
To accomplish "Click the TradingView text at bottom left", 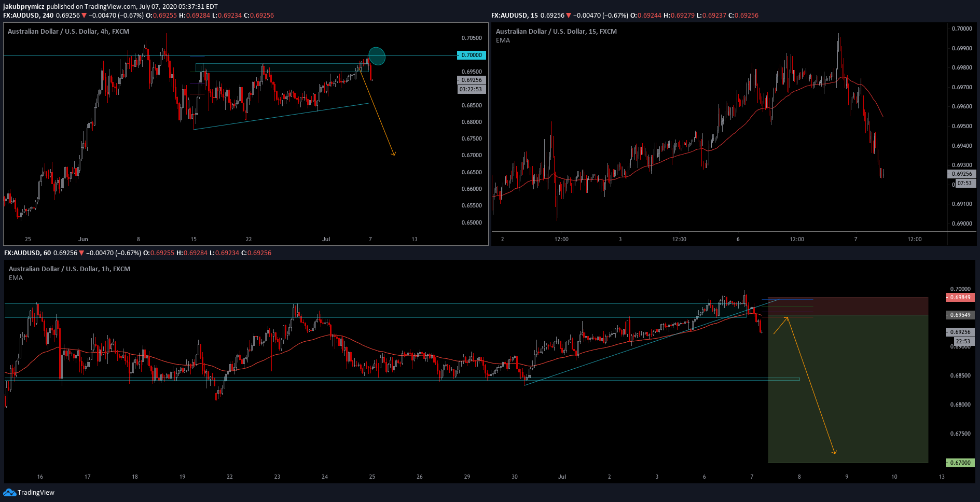I will coord(36,493).
